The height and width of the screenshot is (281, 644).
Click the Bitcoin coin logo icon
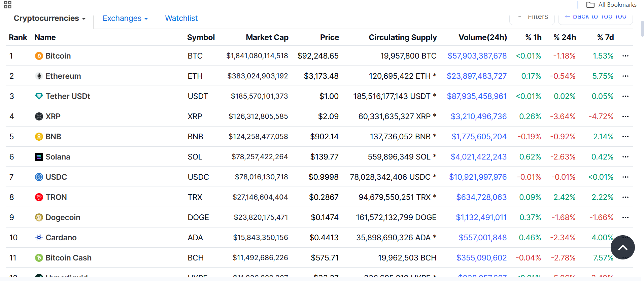39,56
